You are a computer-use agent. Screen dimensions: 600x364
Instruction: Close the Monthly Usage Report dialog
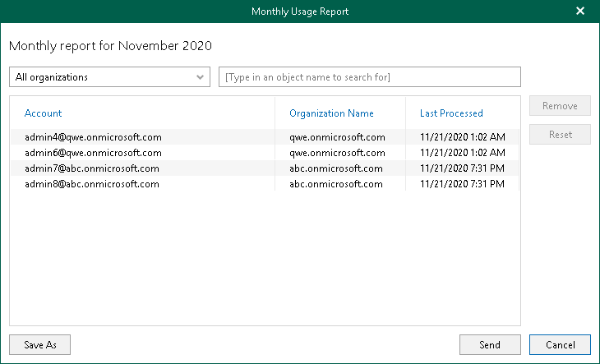(x=580, y=12)
